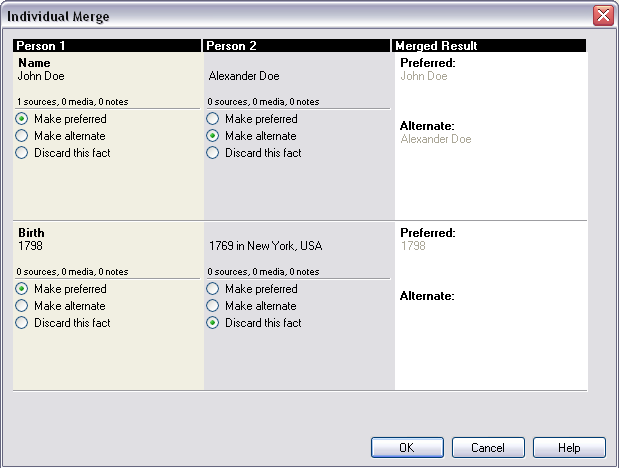
Task: Select Make alternate for Person 2 Birth
Action: coord(213,306)
